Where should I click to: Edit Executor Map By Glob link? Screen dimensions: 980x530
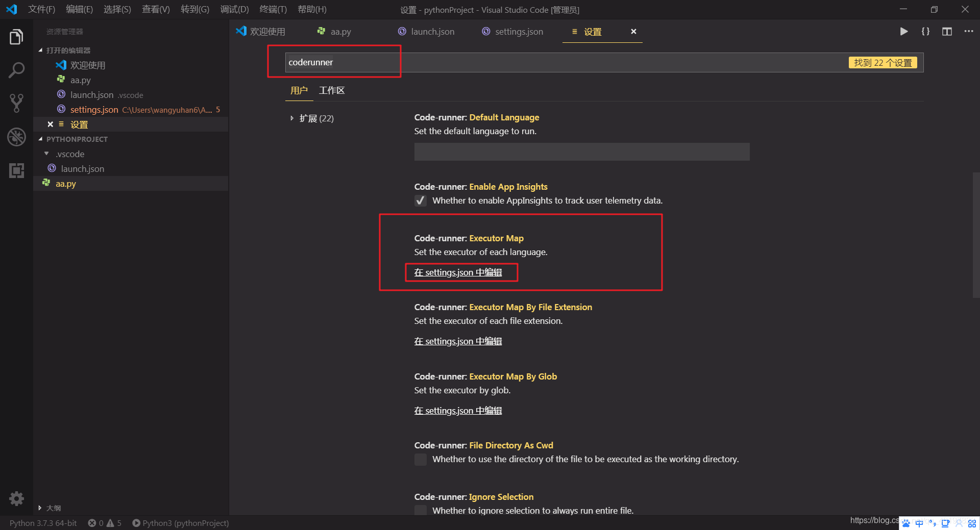tap(458, 411)
